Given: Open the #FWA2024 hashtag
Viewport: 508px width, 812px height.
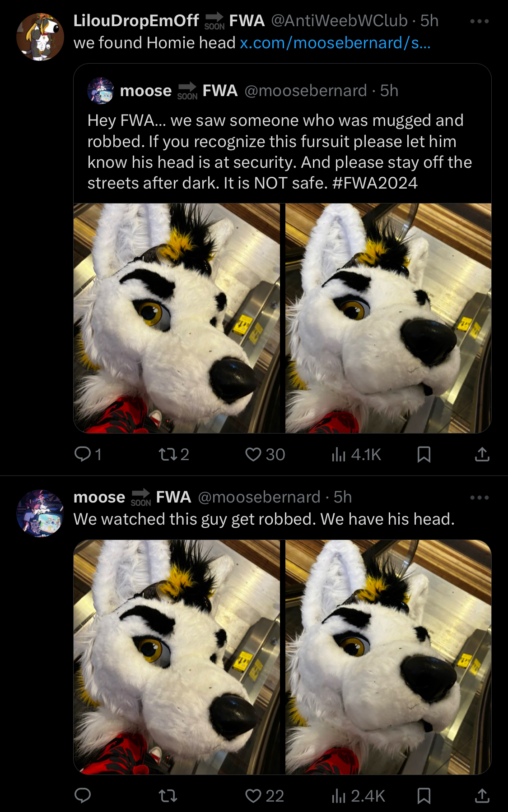Looking at the screenshot, I should tap(375, 183).
